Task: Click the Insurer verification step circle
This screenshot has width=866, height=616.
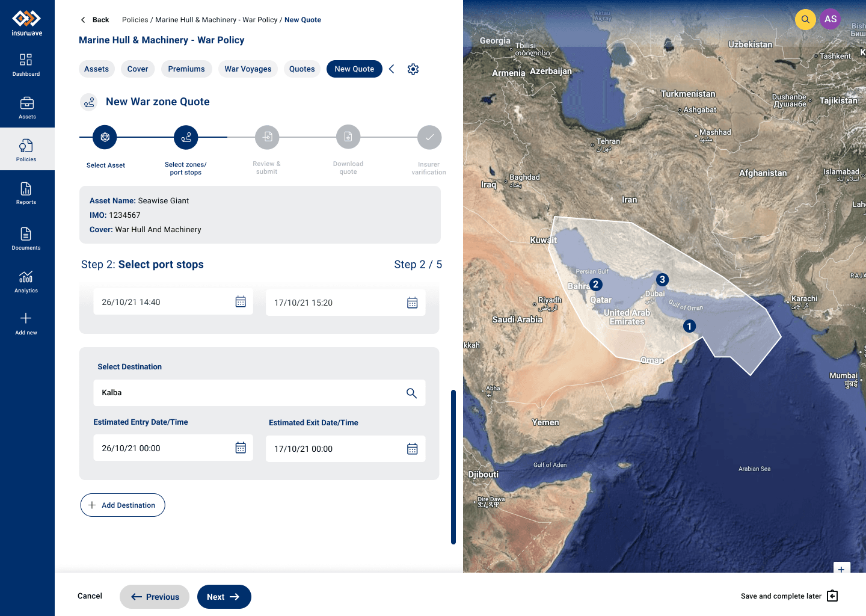Action: (429, 137)
